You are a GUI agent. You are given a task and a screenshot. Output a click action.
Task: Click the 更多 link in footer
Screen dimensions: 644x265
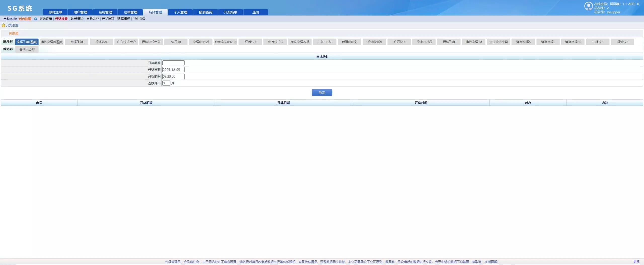tap(636, 262)
